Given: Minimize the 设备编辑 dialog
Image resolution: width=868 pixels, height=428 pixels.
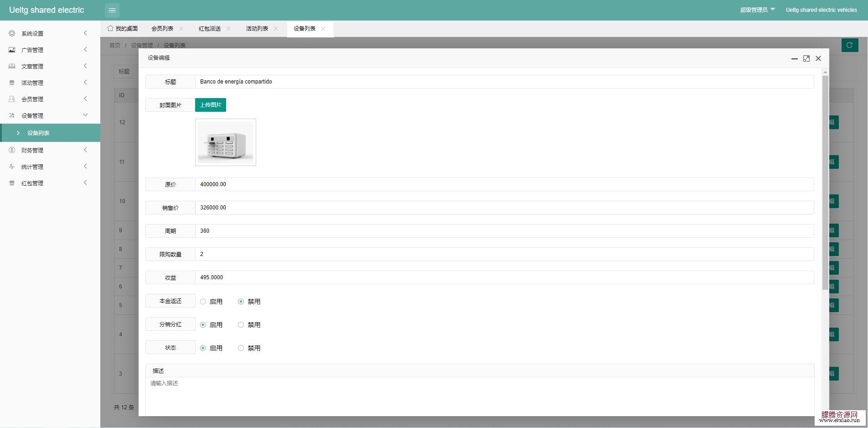Looking at the screenshot, I should tap(795, 58).
